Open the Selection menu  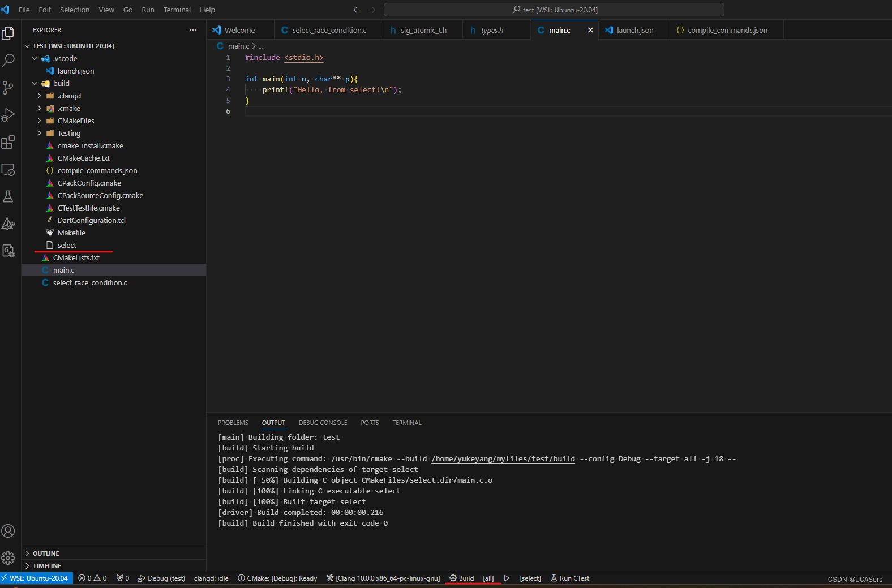[x=75, y=10]
